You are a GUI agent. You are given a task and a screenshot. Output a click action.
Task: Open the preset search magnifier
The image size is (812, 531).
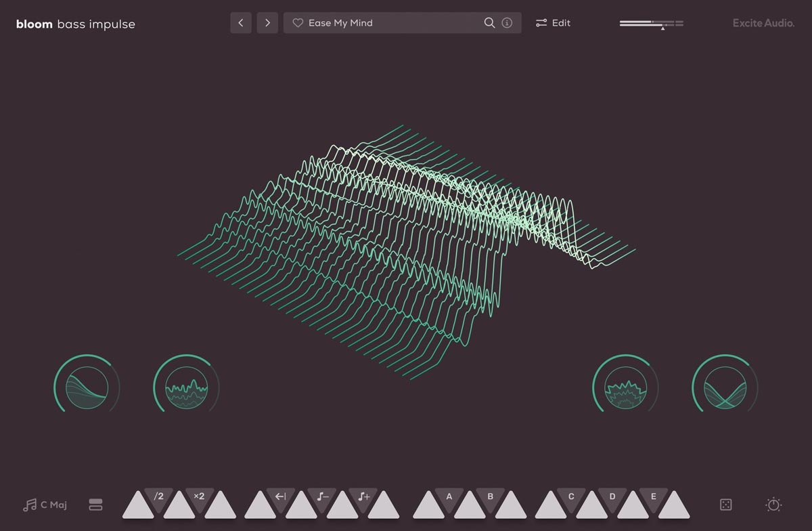point(489,22)
